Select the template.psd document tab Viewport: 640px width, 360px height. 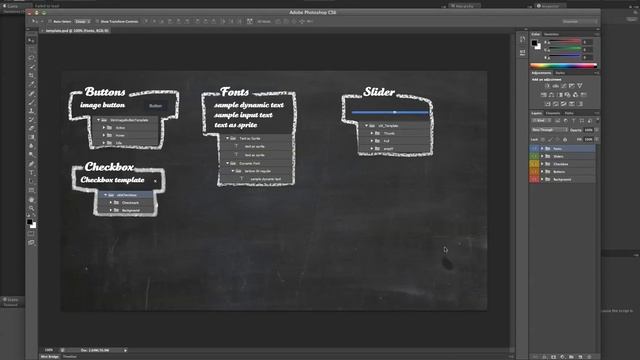coord(77,31)
